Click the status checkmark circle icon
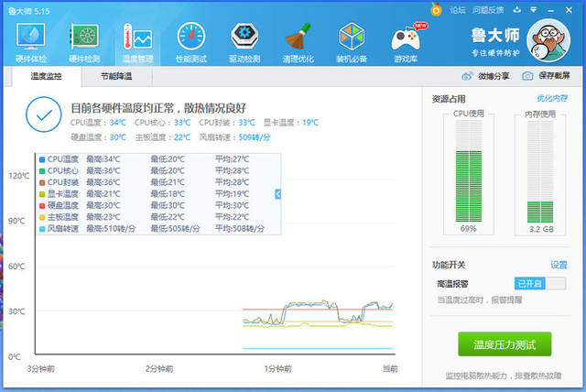Viewport: 586px width, 392px height. tap(44, 114)
